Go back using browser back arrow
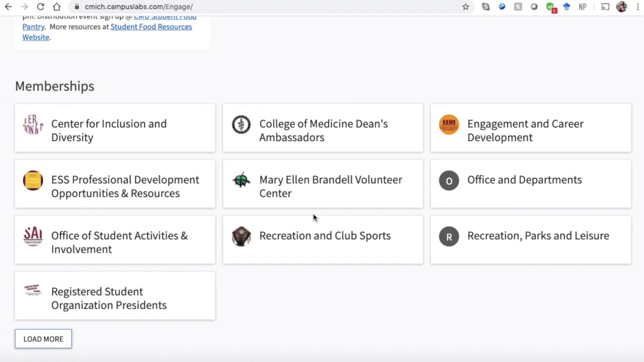This screenshot has height=362, width=644. (x=8, y=7)
